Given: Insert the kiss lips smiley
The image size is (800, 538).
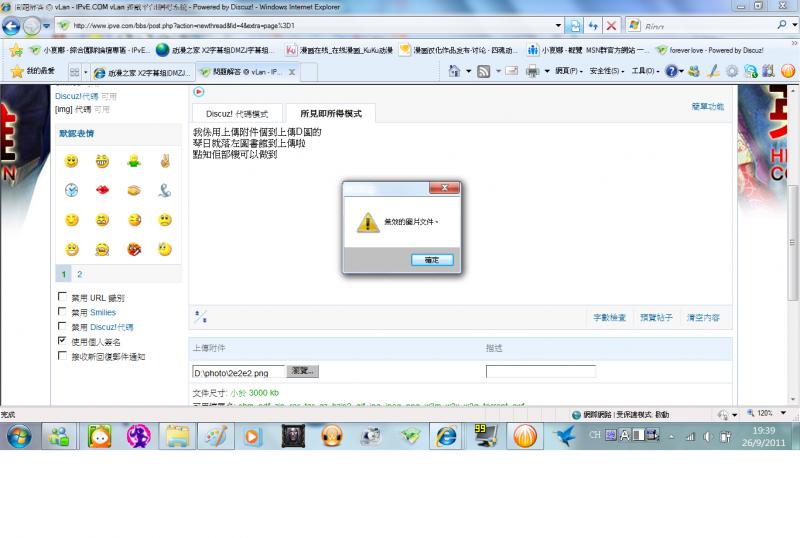Looking at the screenshot, I should [x=102, y=190].
